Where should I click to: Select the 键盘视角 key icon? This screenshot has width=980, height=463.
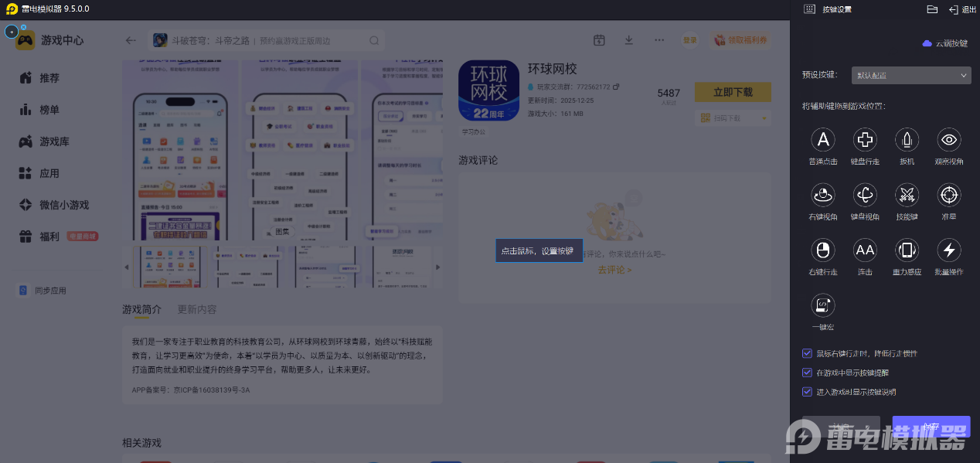(865, 195)
